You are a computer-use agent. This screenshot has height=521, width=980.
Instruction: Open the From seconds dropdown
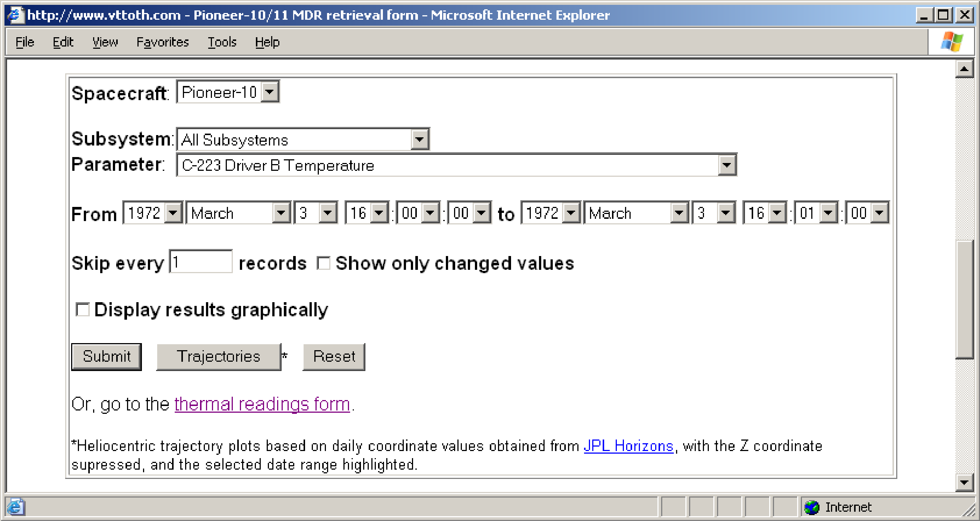coord(469,212)
